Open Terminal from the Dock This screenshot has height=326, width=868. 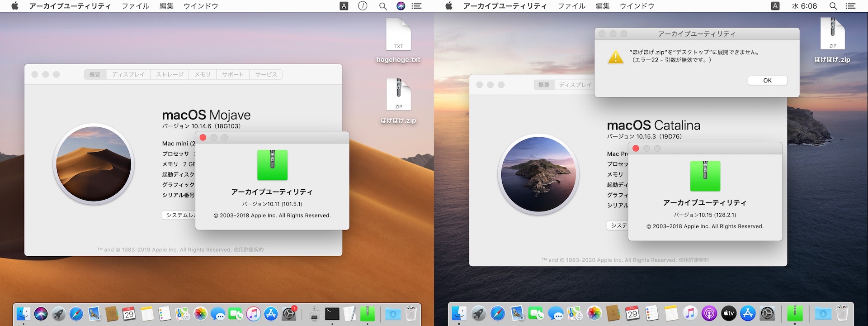pyautogui.click(x=332, y=313)
